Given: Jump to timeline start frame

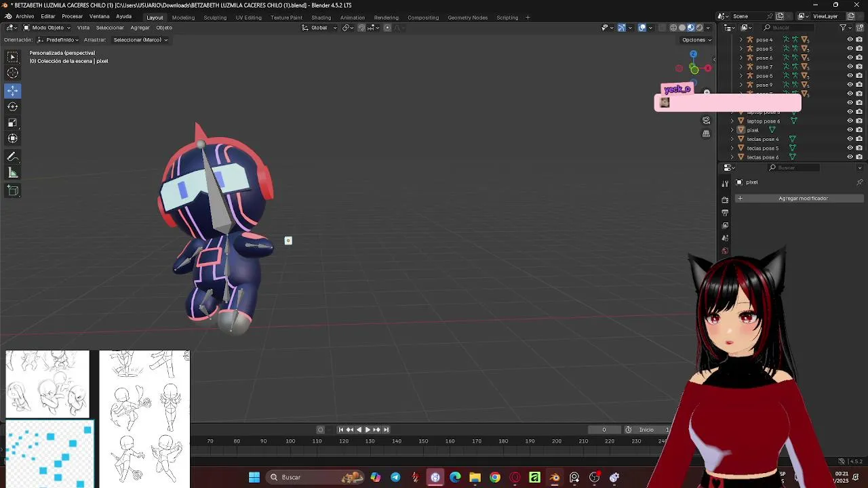Looking at the screenshot, I should click(341, 430).
